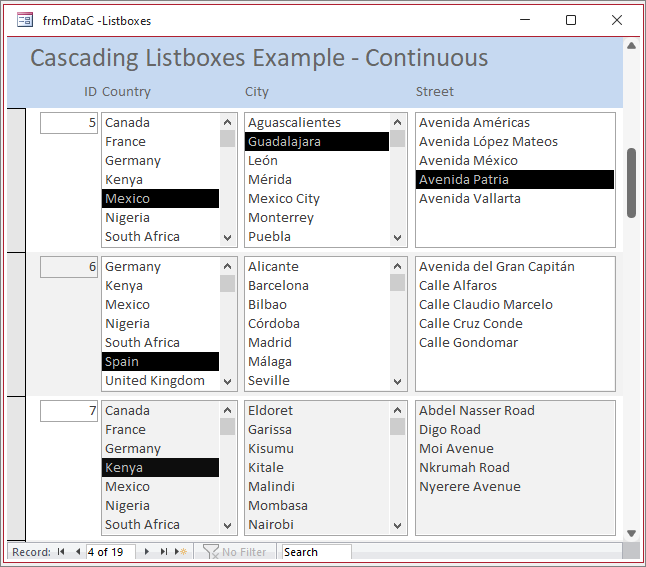646x567 pixels.
Task: Pick Abdel Nasser Road in Street list
Action: tap(515, 410)
